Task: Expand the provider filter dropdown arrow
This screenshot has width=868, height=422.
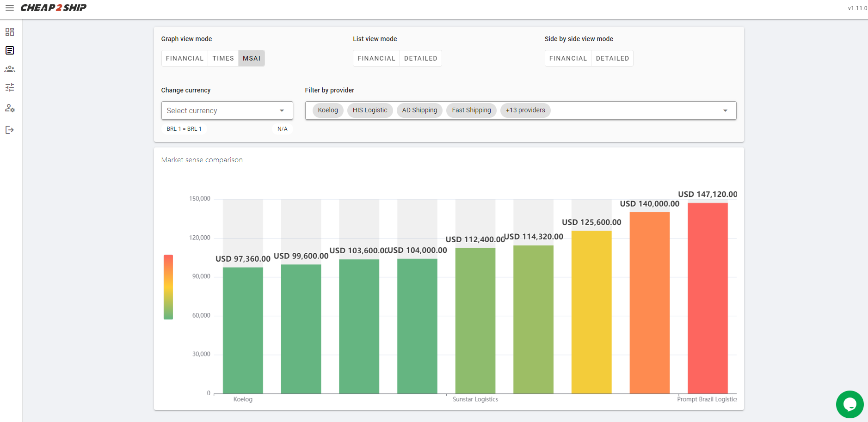Action: coord(725,110)
